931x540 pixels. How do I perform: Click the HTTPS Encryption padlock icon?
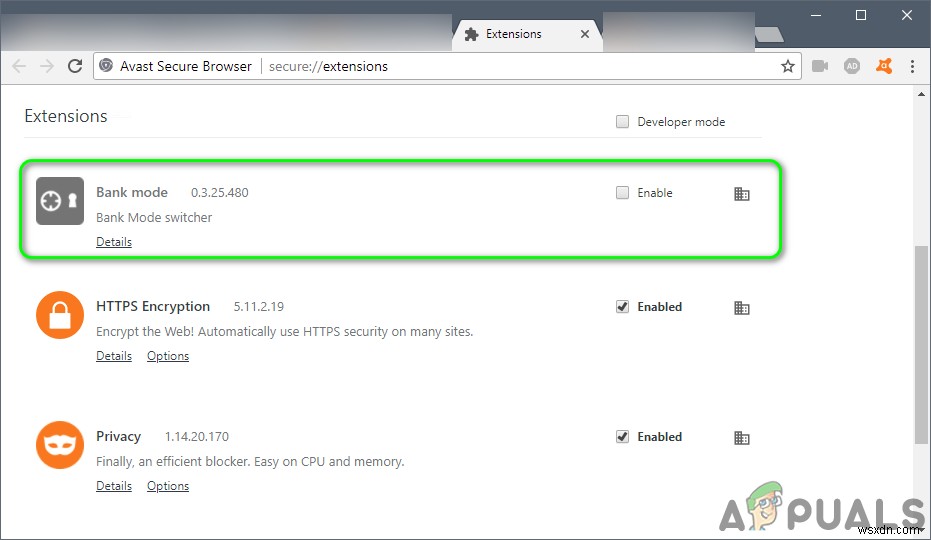coord(60,315)
